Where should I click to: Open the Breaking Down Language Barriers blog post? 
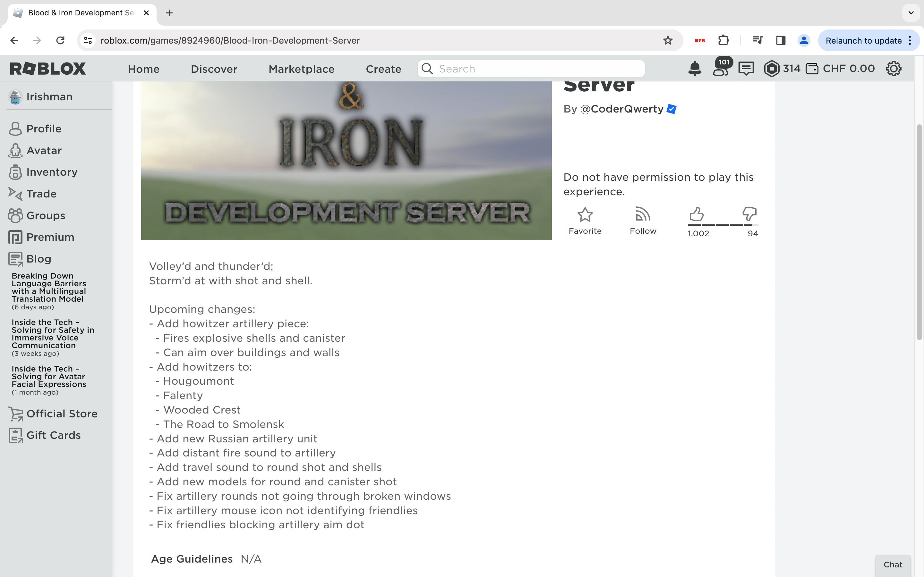(49, 287)
